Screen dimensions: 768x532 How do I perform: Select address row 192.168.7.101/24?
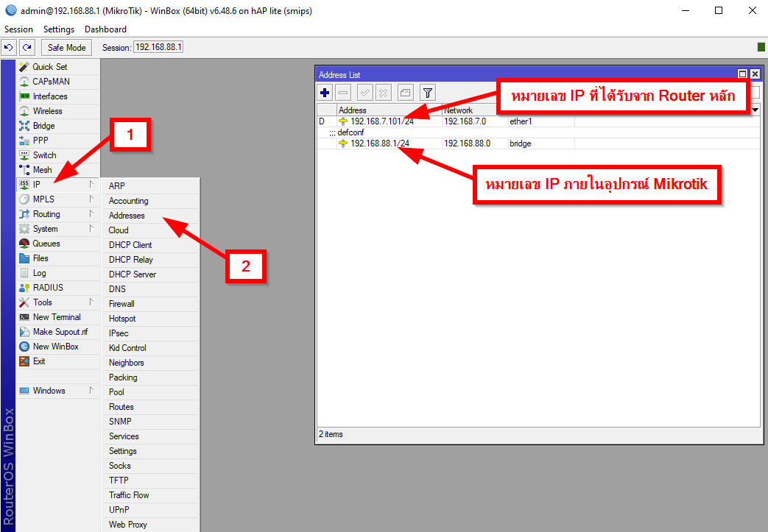[x=538, y=121]
